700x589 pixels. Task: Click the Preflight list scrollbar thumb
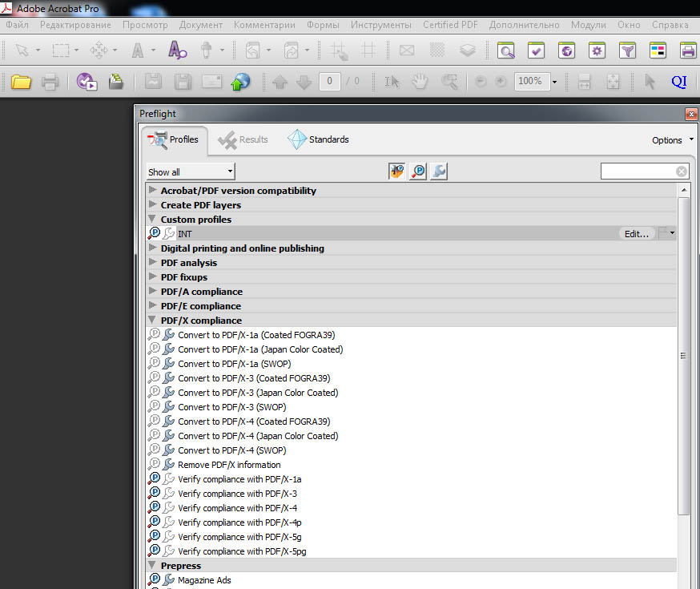pyautogui.click(x=683, y=356)
